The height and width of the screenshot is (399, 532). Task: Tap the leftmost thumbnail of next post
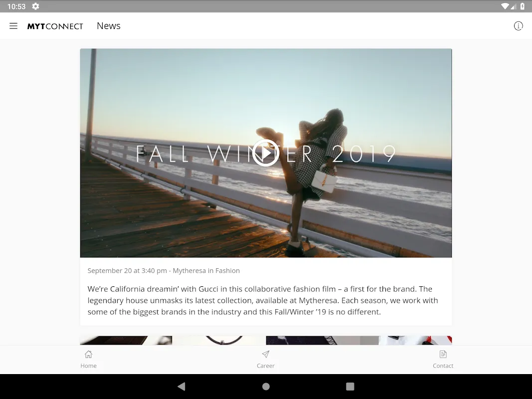[126, 340]
